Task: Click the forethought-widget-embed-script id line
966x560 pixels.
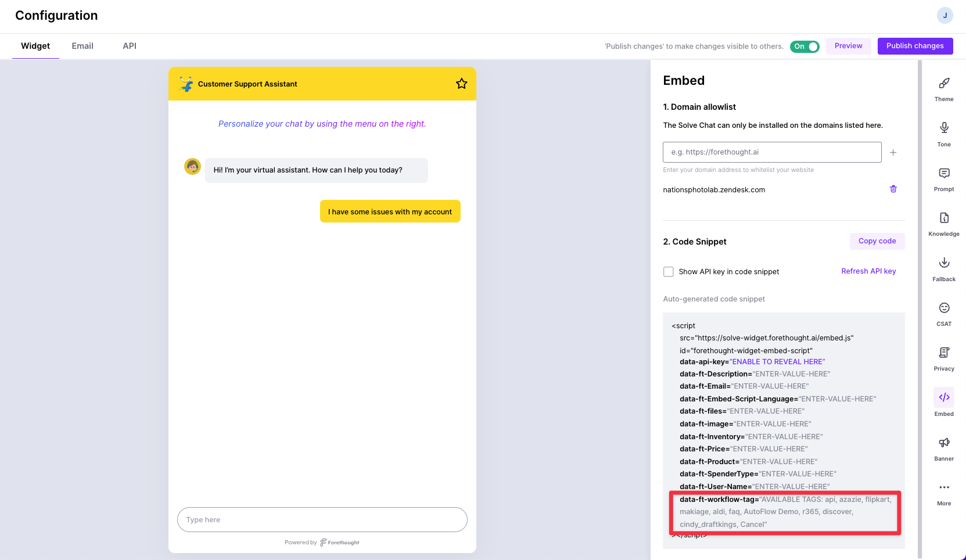Action: coord(746,351)
